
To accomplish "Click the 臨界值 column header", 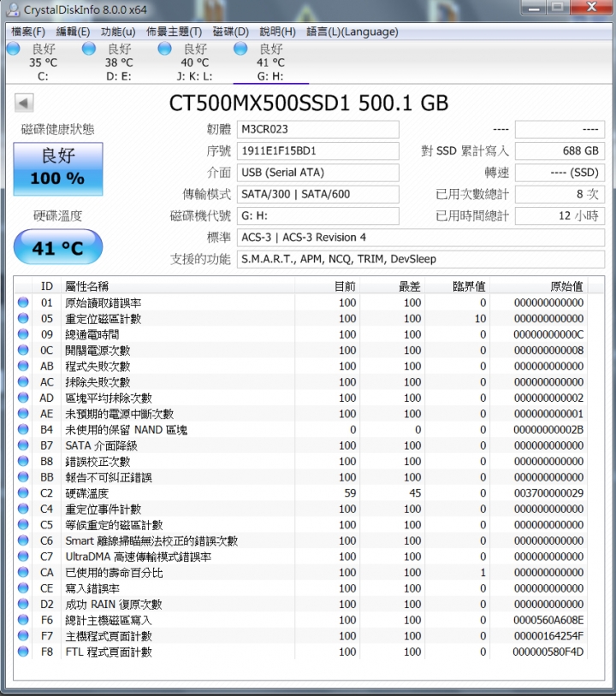I will coord(457,286).
